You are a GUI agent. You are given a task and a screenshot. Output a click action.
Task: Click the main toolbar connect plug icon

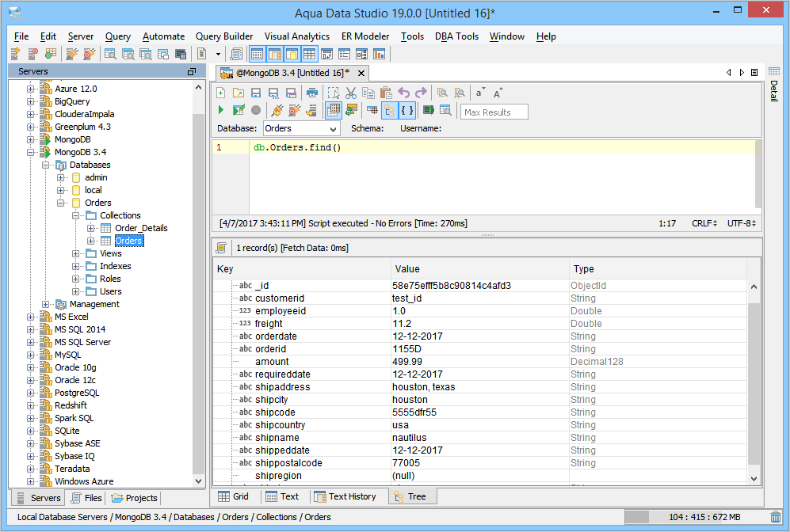click(72, 53)
